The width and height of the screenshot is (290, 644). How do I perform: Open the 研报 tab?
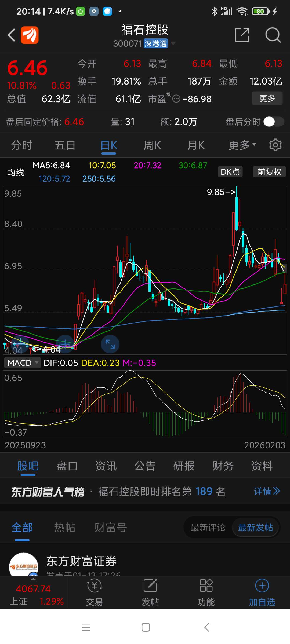click(184, 466)
